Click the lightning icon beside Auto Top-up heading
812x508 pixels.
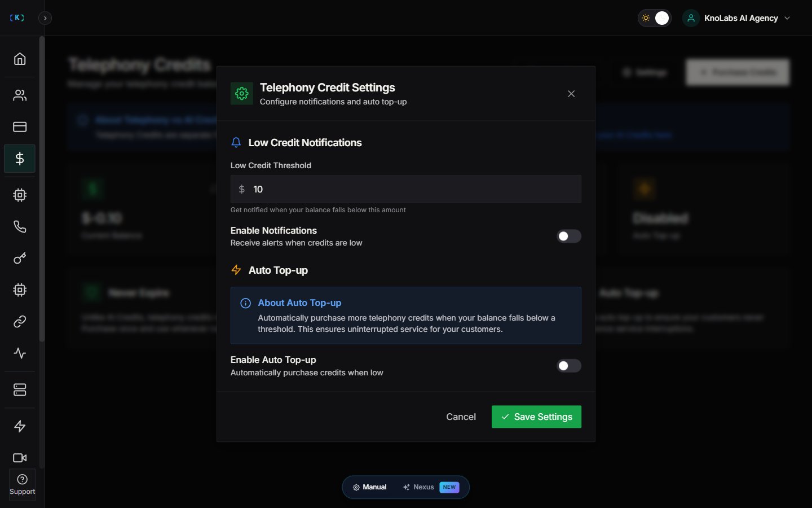[x=236, y=270]
